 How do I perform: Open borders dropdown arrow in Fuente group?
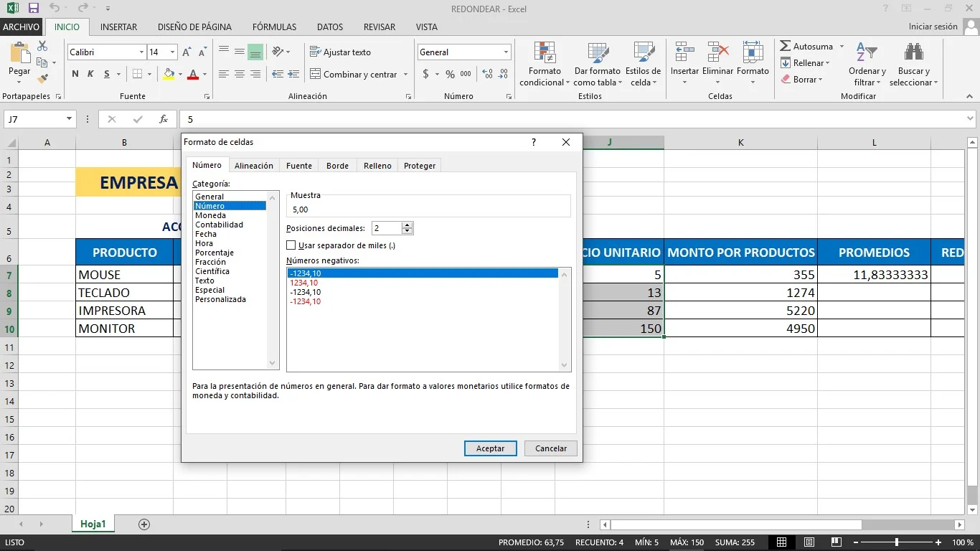point(149,74)
